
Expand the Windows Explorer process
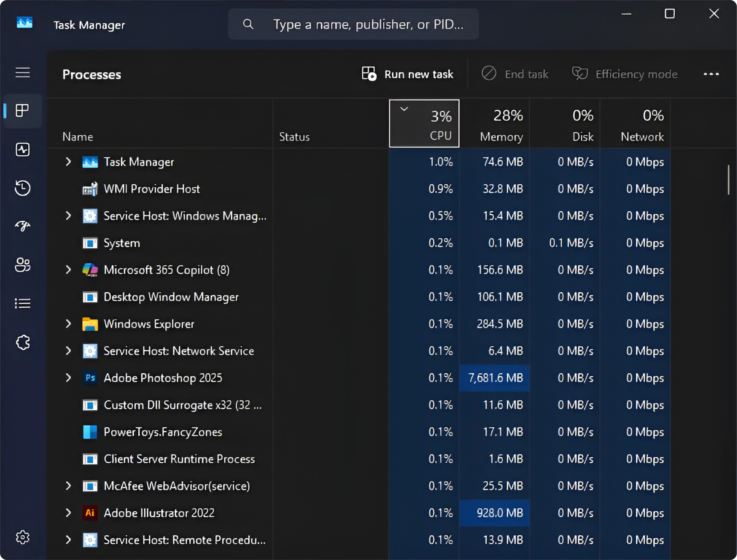[68, 324]
